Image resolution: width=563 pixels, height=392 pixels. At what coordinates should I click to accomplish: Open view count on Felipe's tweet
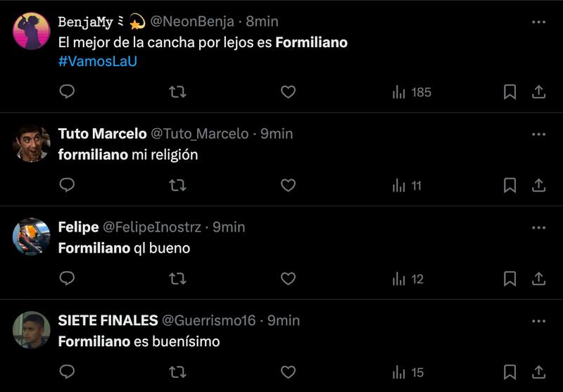408,279
